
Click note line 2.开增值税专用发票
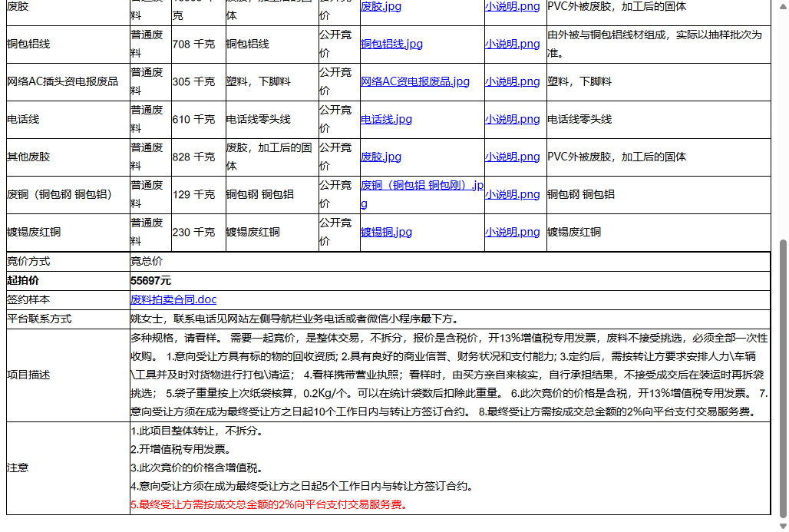click(180, 449)
